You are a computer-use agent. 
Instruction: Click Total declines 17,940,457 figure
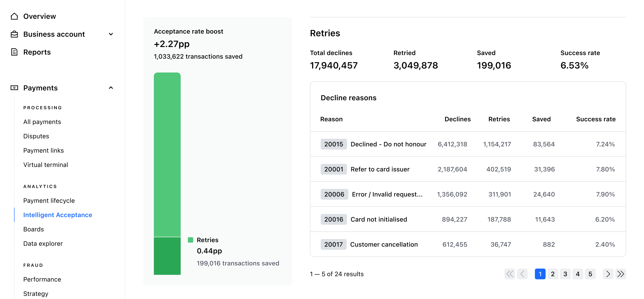(x=334, y=65)
